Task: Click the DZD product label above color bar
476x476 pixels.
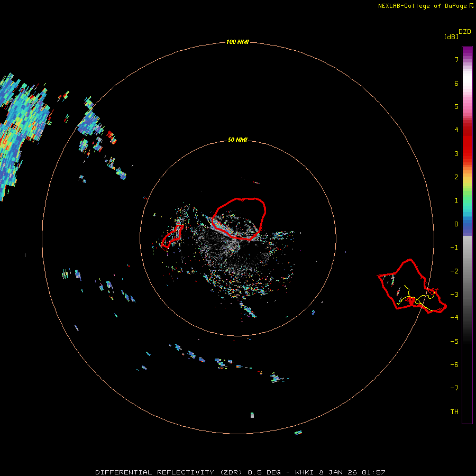Action: pos(465,32)
